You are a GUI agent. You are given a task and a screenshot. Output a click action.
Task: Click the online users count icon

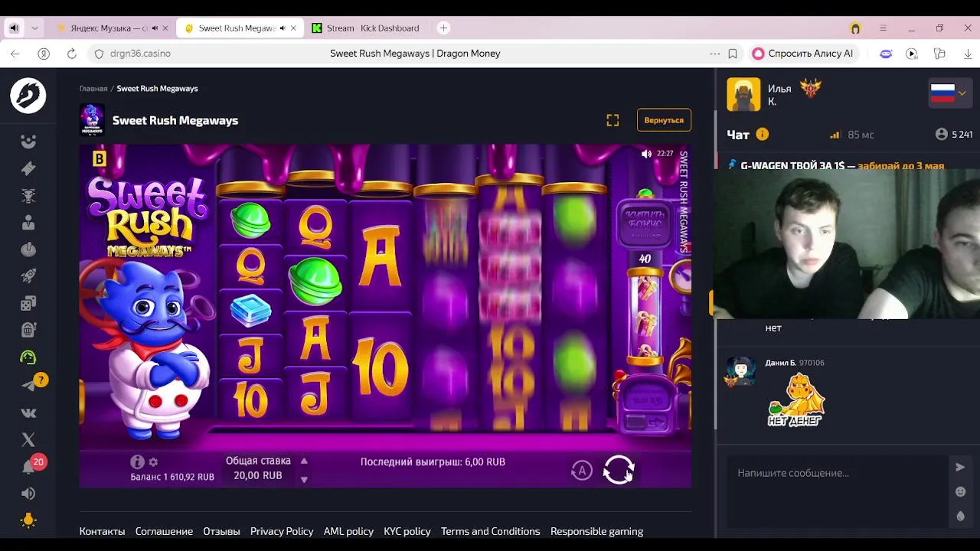(942, 134)
